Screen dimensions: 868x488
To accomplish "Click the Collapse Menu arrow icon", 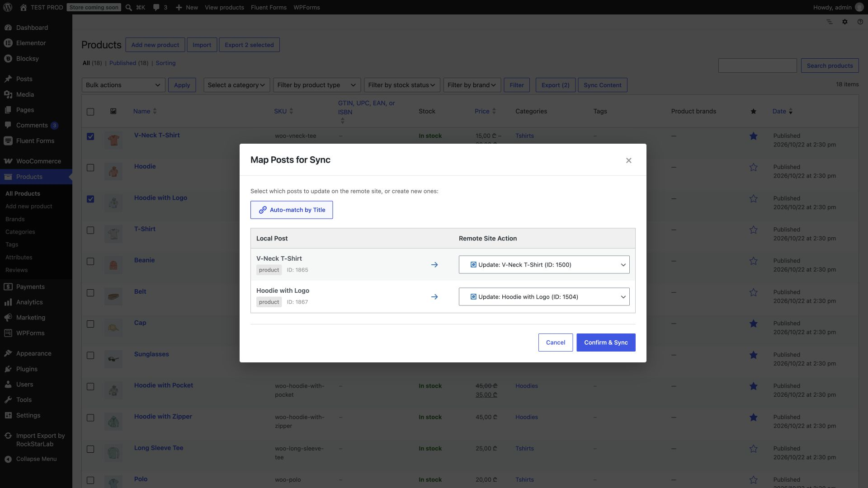I will 8,459.
